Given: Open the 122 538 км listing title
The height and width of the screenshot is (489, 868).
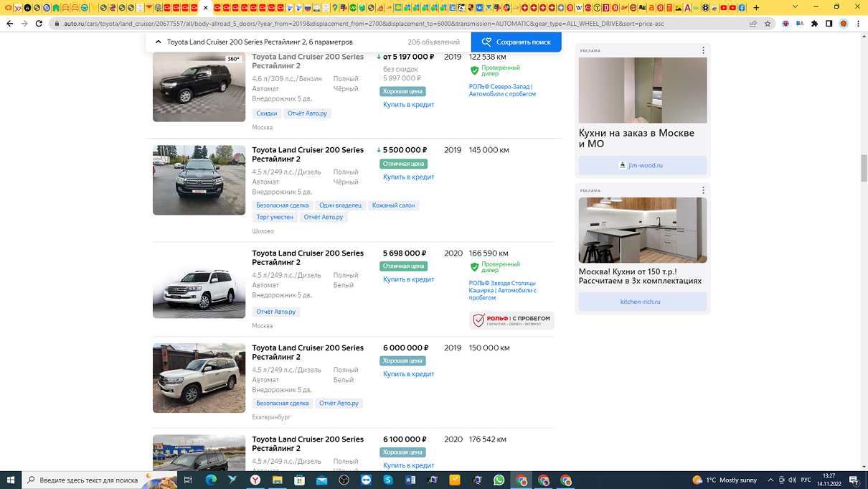Looking at the screenshot, I should pos(308,61).
